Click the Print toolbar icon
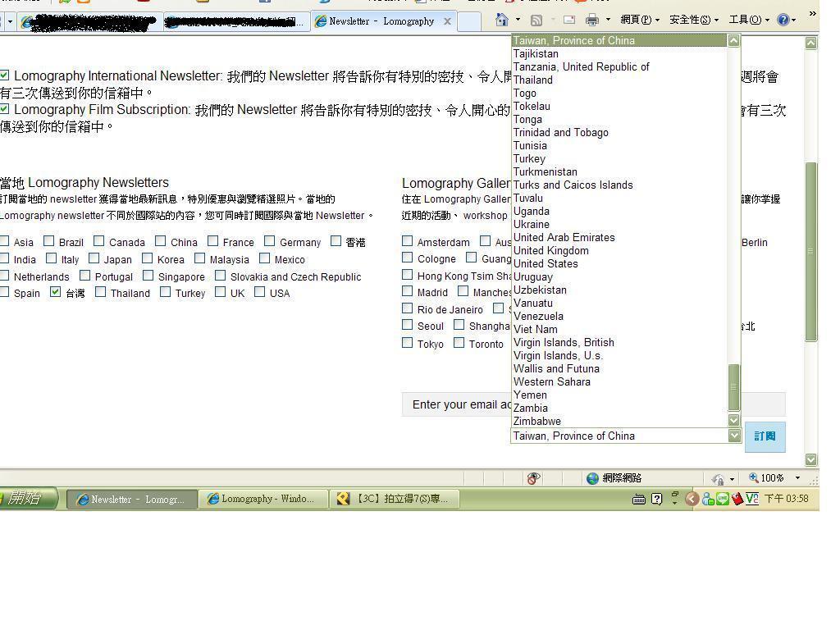This screenshot has height=630, width=840. click(x=592, y=21)
